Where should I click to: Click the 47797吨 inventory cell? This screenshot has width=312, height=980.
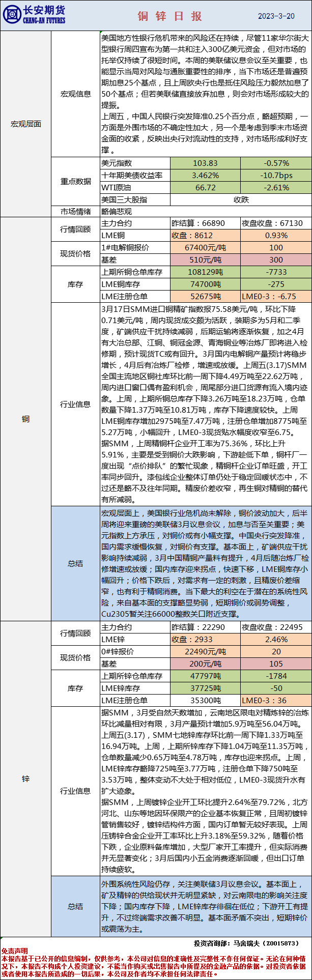click(x=205, y=676)
